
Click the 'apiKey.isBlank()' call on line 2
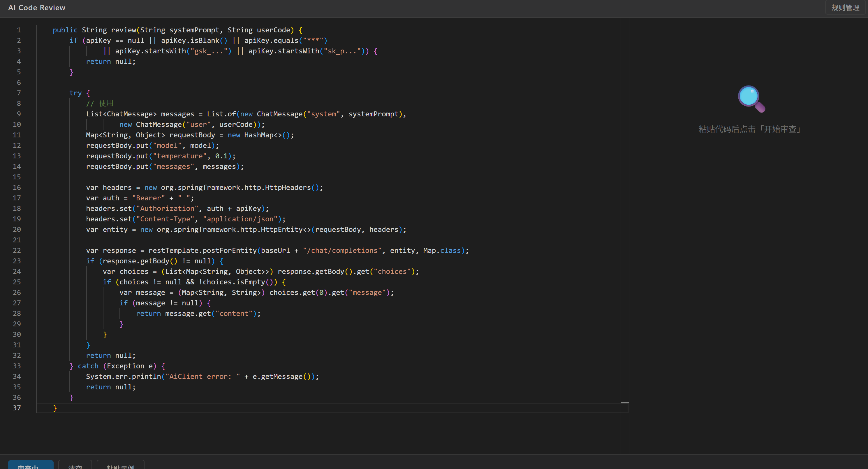[x=194, y=41]
